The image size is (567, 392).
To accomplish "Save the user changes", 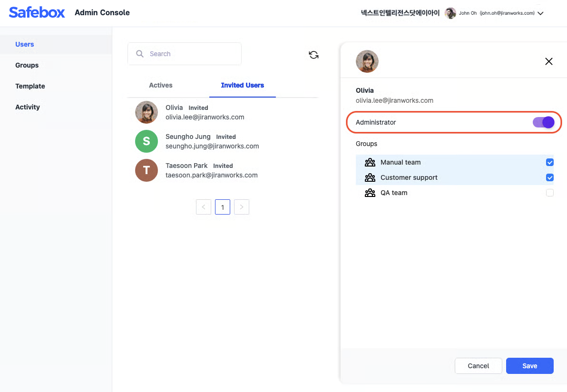I will pyautogui.click(x=529, y=366).
